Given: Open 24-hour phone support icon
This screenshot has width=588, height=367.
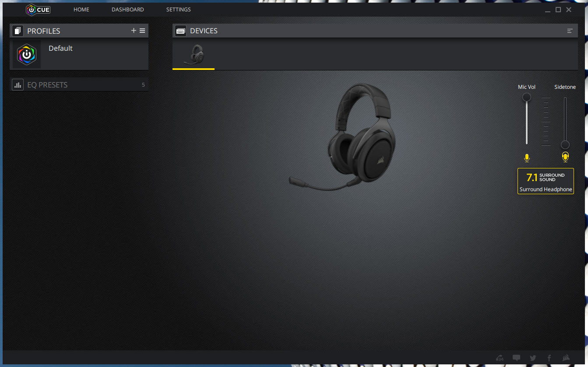Looking at the screenshot, I should click(x=500, y=358).
